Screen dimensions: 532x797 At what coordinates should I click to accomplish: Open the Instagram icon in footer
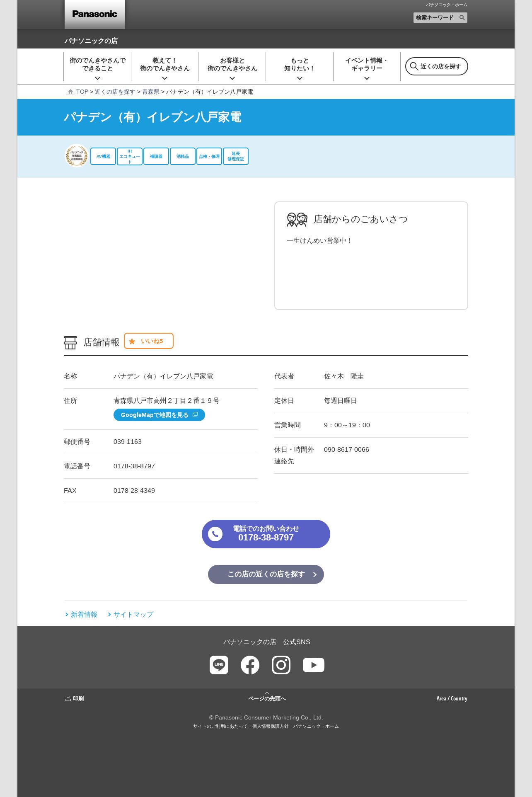tap(281, 665)
